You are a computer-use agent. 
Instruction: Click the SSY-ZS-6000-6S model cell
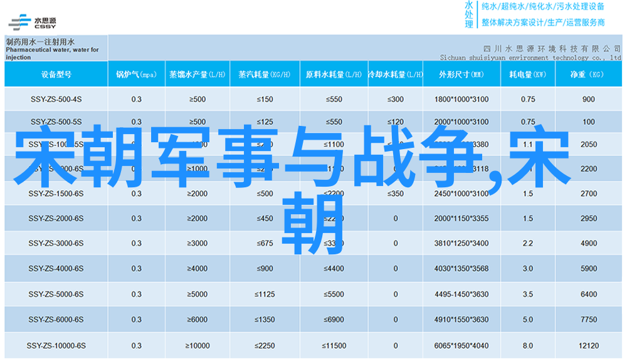point(56,320)
